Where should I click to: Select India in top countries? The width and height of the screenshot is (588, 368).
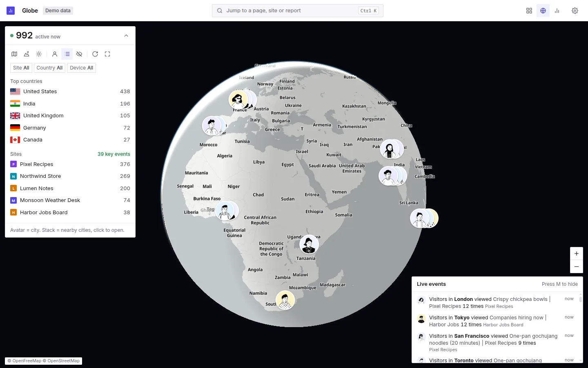click(x=70, y=104)
